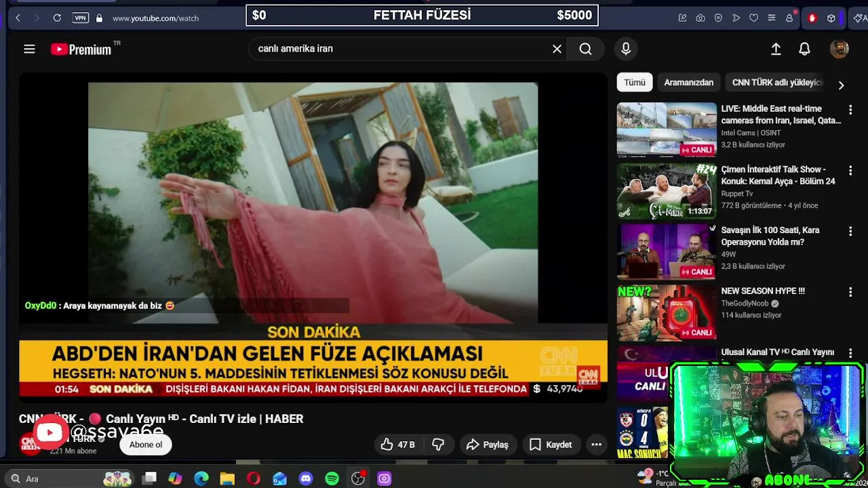Open the "Ruppet Tv" channel name

click(x=737, y=194)
